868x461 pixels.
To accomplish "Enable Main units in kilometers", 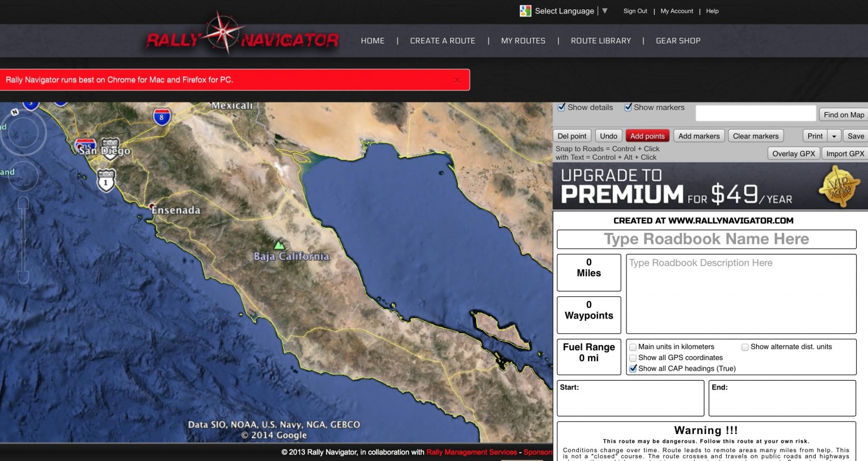I will [633, 347].
